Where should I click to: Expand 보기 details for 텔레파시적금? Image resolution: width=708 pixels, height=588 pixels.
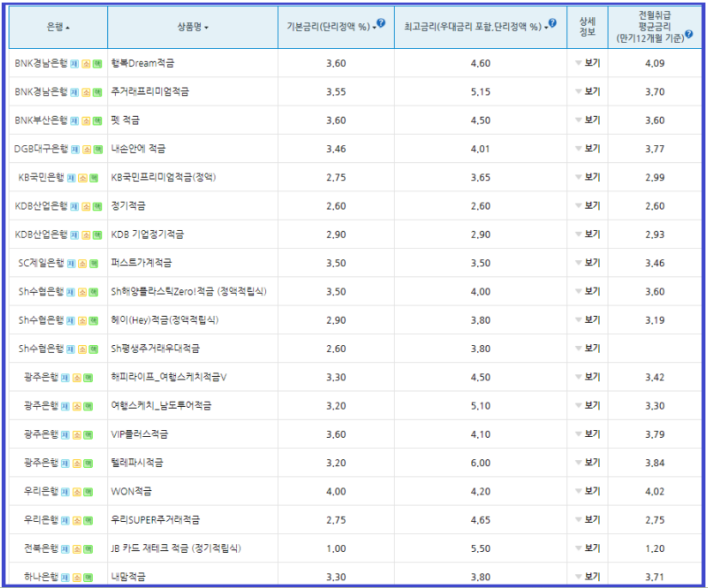coord(588,463)
